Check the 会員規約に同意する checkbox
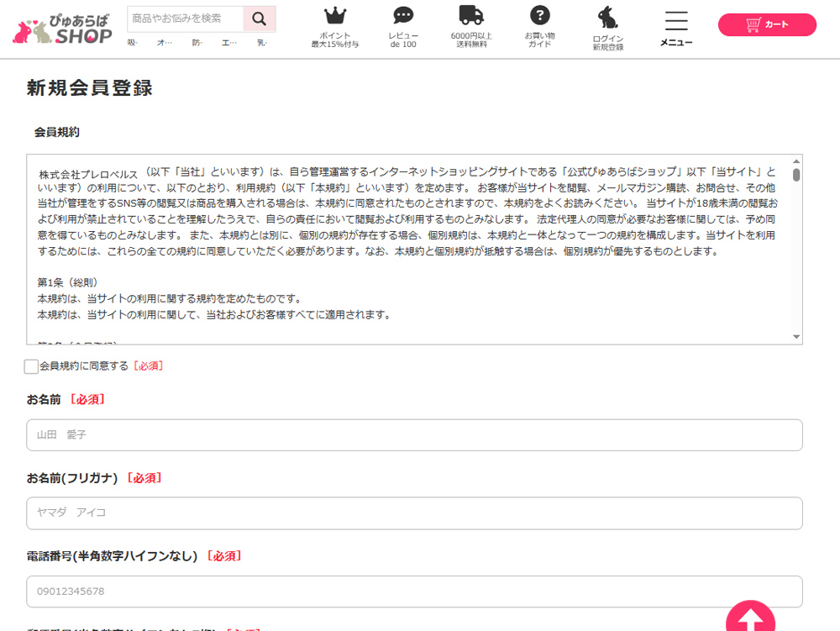This screenshot has height=631, width=840. (31, 366)
